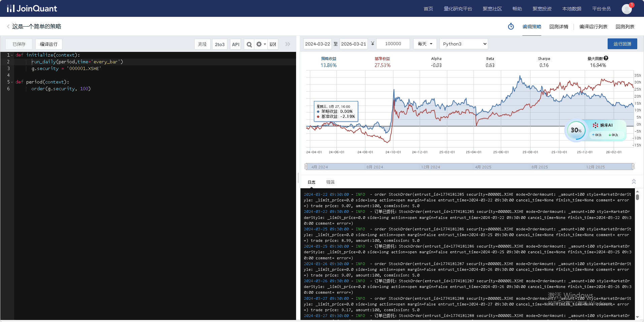Click the stopwatch timer icon

(511, 27)
